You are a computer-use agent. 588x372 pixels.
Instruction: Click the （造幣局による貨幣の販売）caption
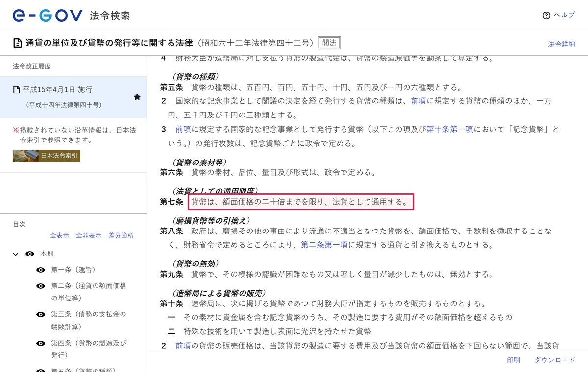(219, 293)
